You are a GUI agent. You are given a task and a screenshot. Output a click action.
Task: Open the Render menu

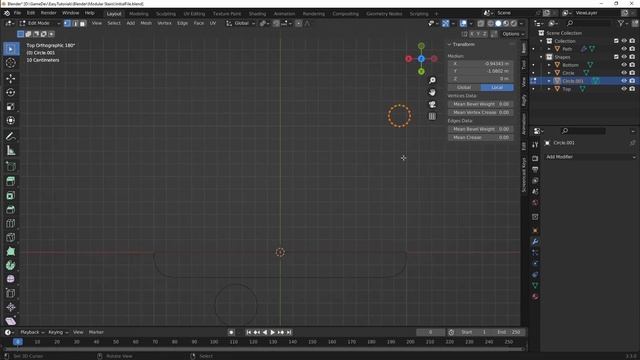pos(48,13)
